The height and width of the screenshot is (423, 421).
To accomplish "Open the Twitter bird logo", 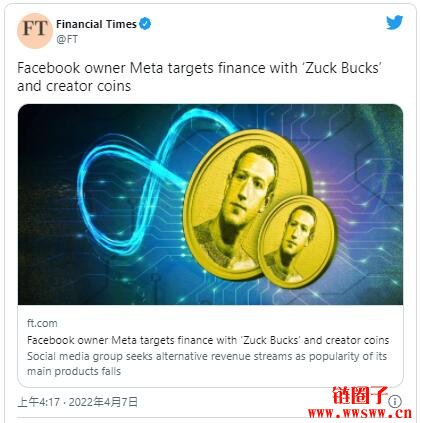I will pyautogui.click(x=394, y=23).
